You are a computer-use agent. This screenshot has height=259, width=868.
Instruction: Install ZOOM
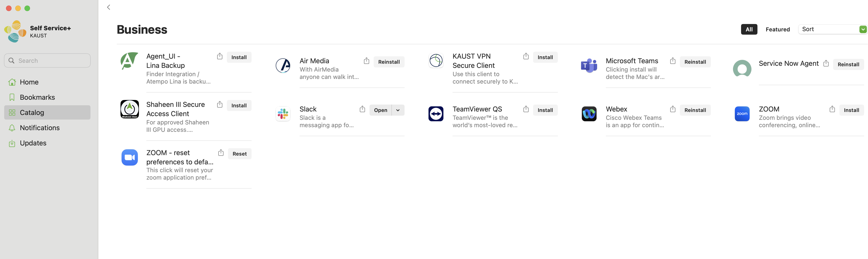[x=851, y=110]
